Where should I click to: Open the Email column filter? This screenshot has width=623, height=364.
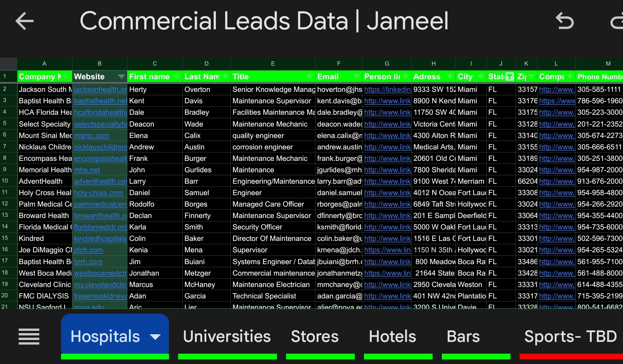[x=357, y=77]
